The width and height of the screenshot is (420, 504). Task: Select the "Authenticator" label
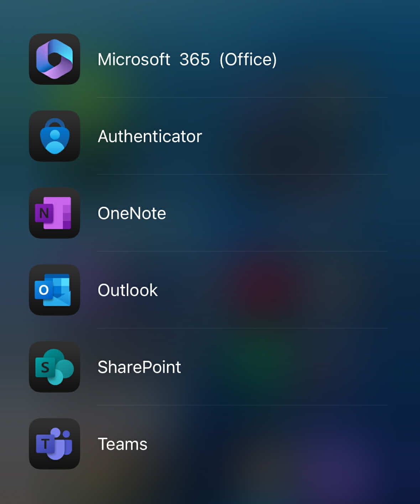[150, 136]
